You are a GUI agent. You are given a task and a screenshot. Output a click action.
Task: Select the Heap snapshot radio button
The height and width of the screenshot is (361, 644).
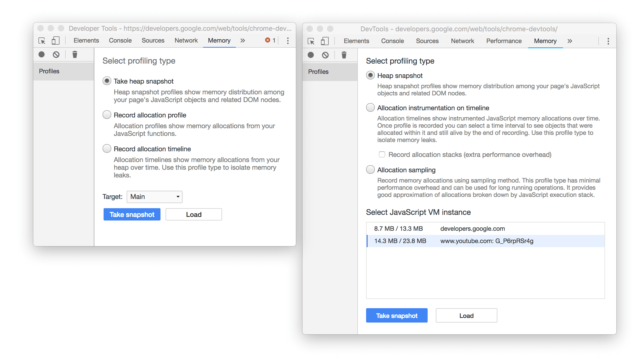click(369, 75)
